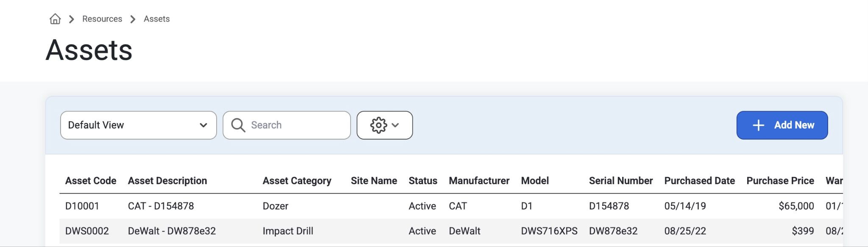Screen dimensions: 868x247
Task: Click the Assets breadcrumb link
Action: click(157, 19)
